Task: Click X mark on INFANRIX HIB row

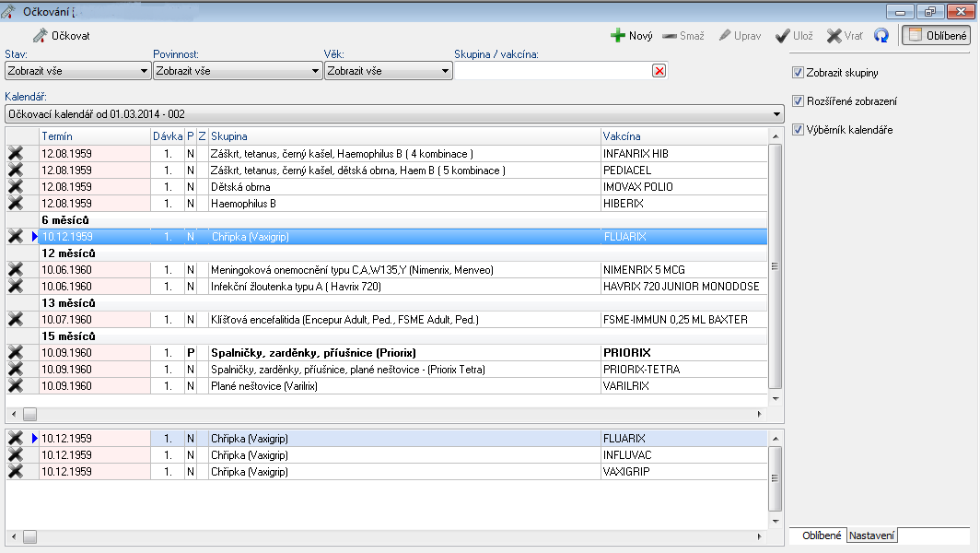Action: pos(16,153)
